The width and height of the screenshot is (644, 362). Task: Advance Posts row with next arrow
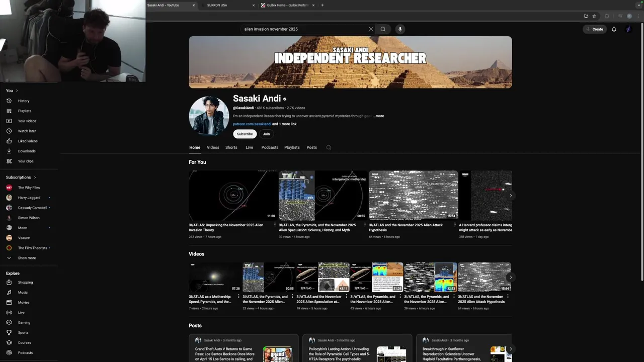click(511, 349)
